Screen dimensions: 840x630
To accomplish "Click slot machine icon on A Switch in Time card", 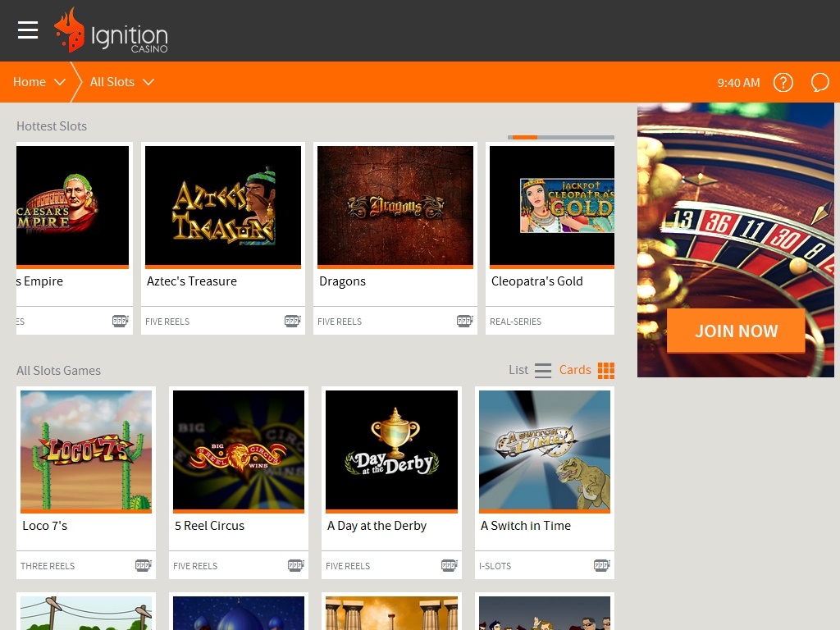I will coord(602,565).
